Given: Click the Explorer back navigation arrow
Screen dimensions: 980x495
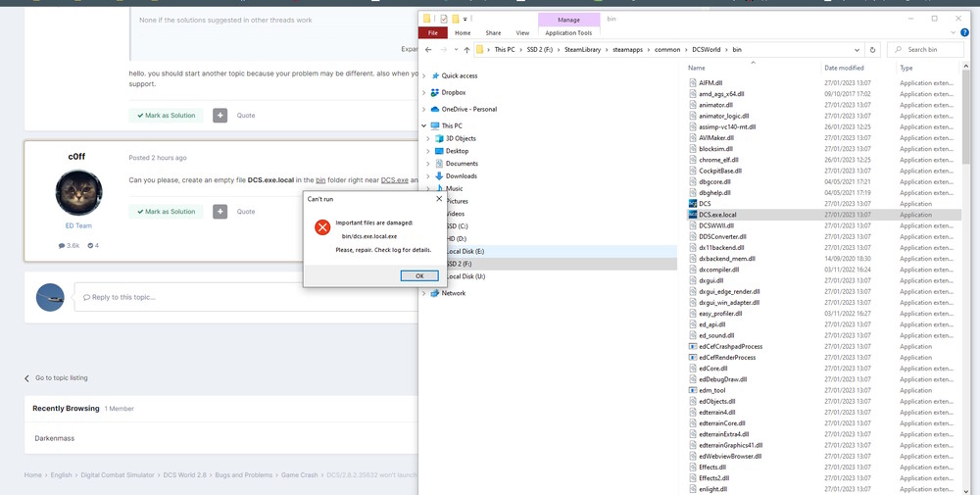Looking at the screenshot, I should pyautogui.click(x=428, y=50).
